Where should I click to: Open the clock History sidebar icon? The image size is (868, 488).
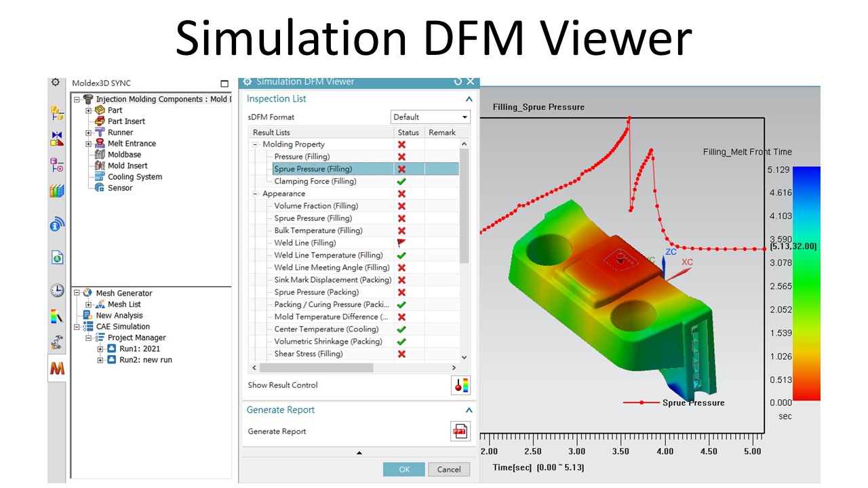57,291
